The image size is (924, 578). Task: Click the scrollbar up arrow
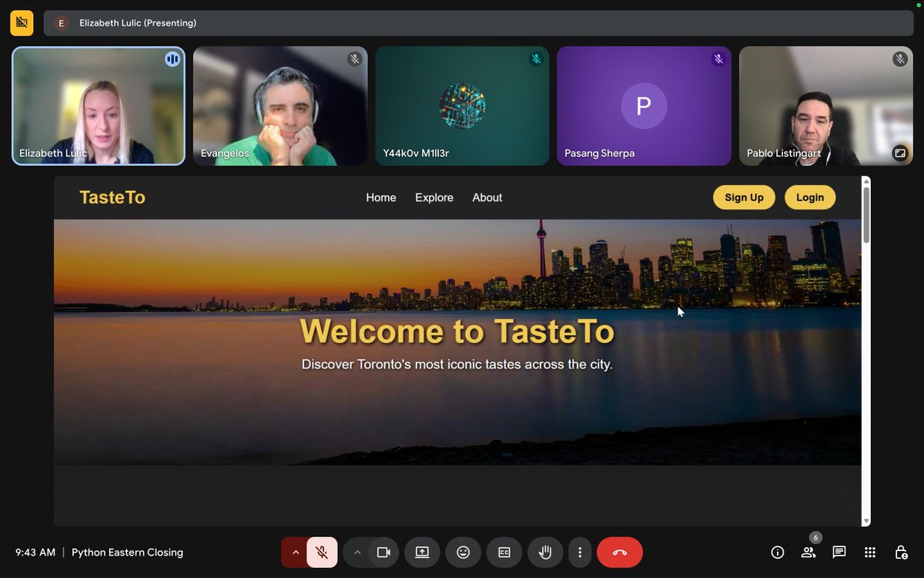pyautogui.click(x=866, y=181)
